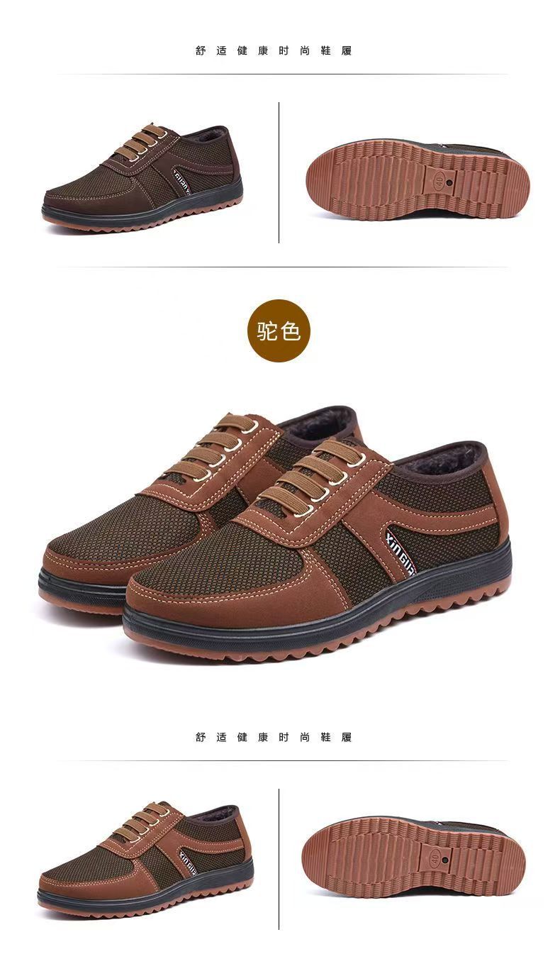560x954 pixels.
Task: Select the top header text 舒适健康时尚鞋履
Action: (274, 51)
